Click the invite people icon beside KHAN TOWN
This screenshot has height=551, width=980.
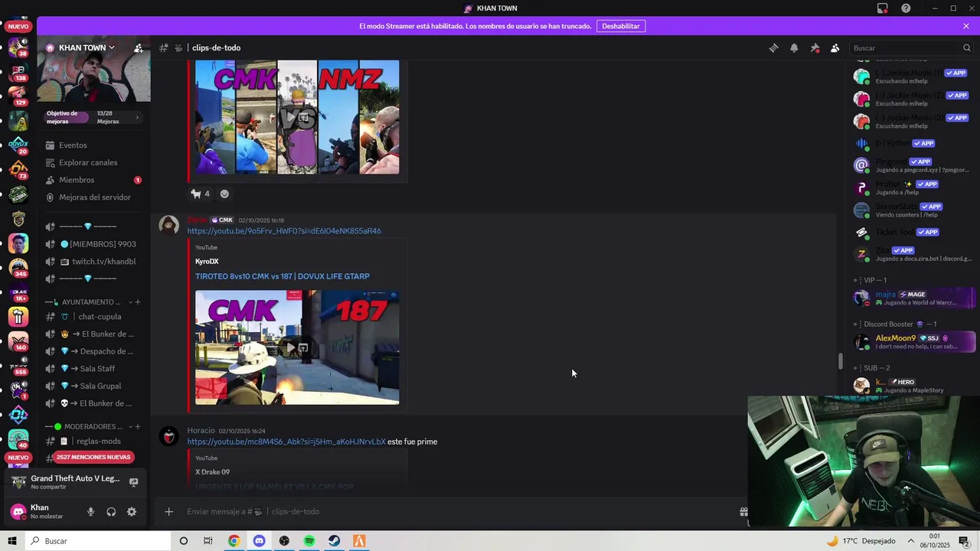tap(139, 47)
